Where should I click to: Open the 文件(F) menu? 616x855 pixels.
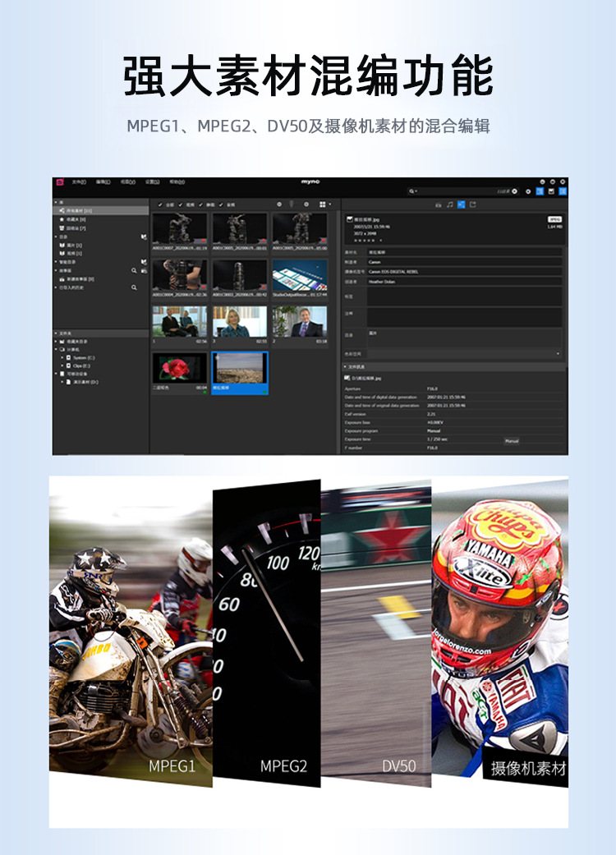[80, 182]
